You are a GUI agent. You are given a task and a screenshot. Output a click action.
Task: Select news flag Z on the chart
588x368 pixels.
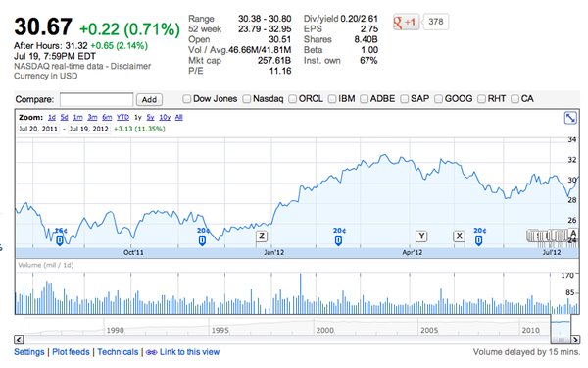262,237
